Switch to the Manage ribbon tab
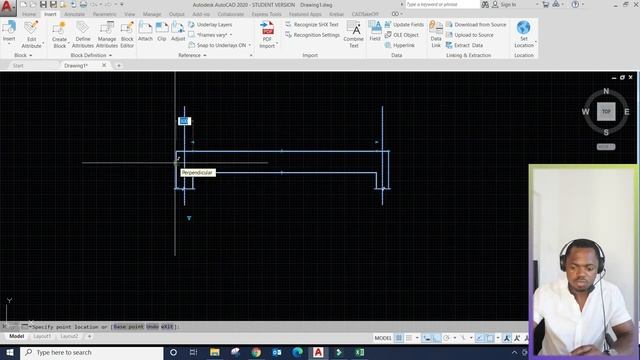Screen dimensions: 640x360 pos(152,14)
